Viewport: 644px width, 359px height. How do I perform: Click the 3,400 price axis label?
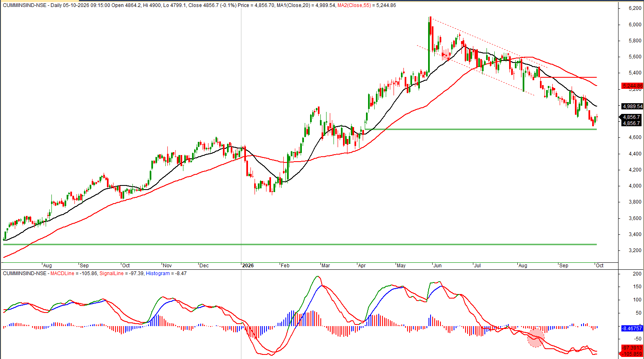click(x=635, y=234)
